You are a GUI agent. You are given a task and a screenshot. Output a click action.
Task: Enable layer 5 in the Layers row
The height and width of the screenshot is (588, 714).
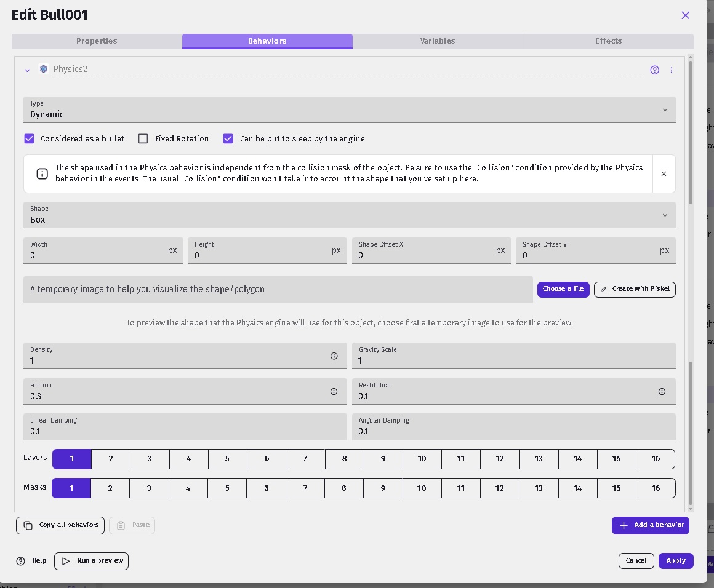[227, 459]
